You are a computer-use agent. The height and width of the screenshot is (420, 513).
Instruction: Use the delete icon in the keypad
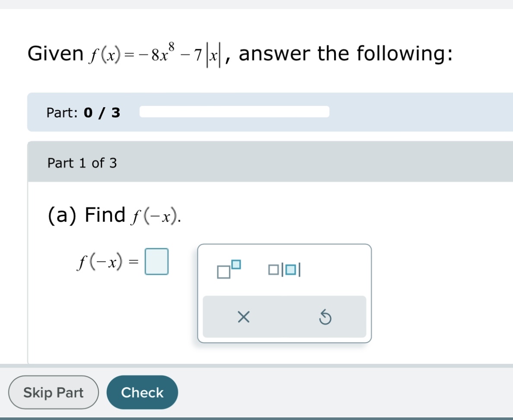click(x=243, y=317)
